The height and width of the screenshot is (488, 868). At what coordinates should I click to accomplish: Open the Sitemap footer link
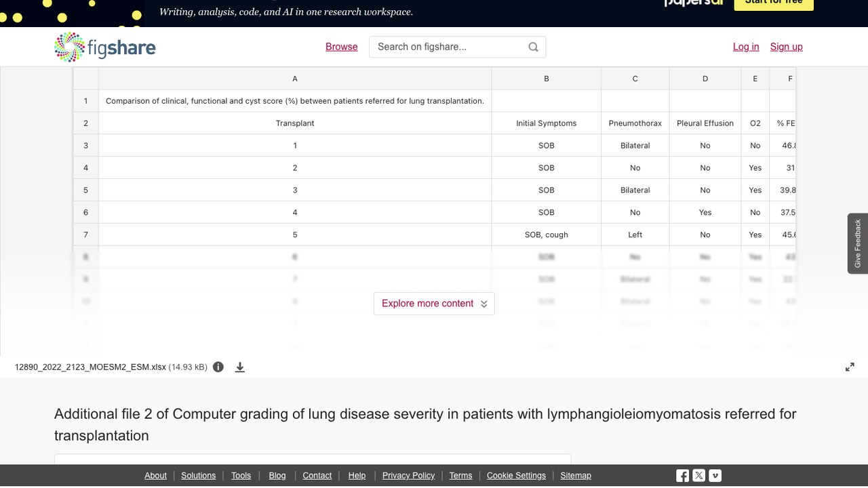576,476
